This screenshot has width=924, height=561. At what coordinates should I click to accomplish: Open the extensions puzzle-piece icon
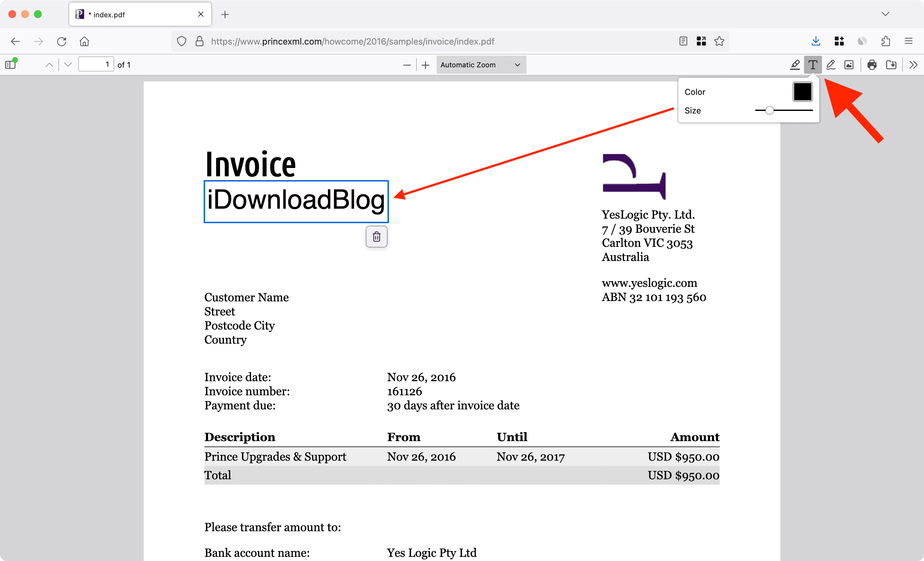[x=886, y=41]
